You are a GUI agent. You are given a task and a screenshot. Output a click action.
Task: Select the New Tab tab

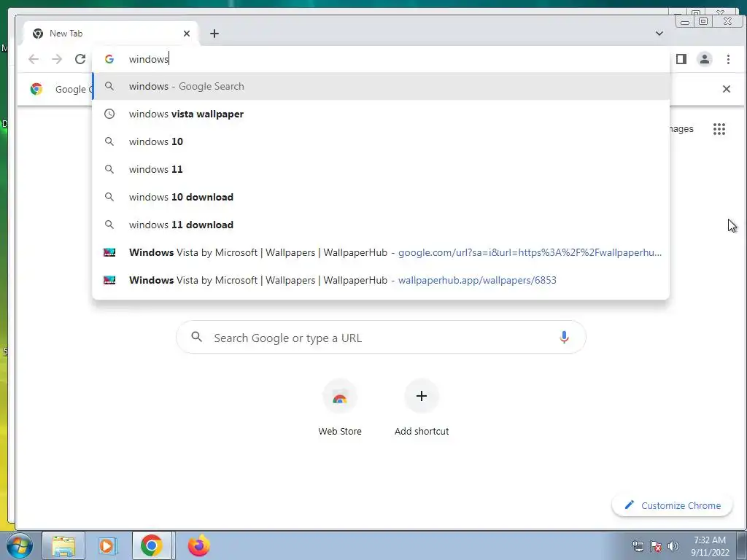[x=111, y=34]
